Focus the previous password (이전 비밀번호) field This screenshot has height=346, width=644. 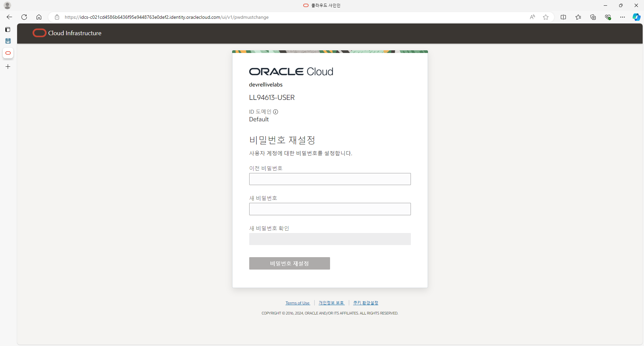330,179
